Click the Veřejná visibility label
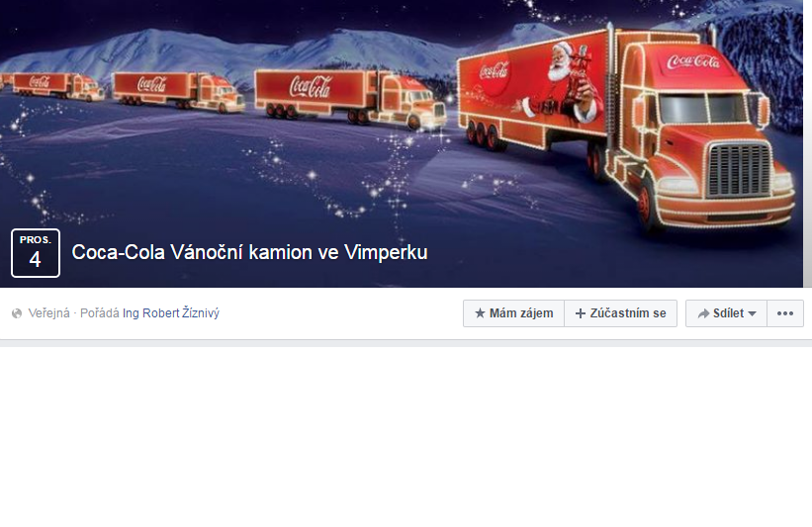812x527 pixels. click(x=48, y=313)
